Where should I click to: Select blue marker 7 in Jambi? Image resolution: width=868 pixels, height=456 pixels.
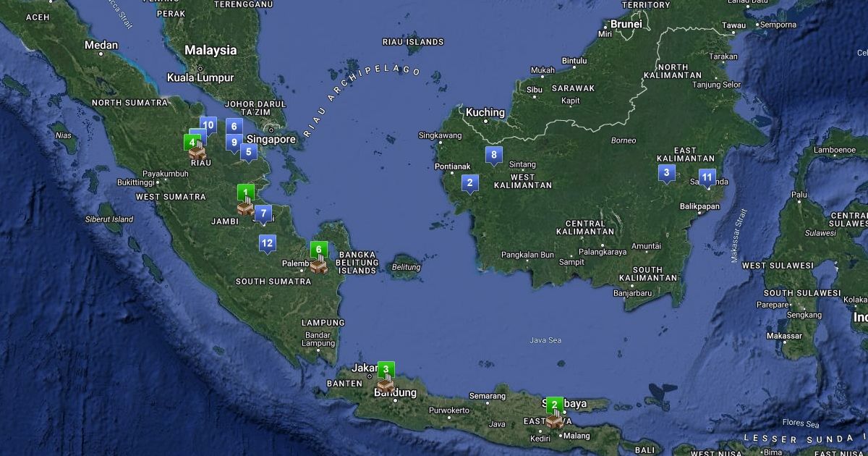(x=263, y=214)
